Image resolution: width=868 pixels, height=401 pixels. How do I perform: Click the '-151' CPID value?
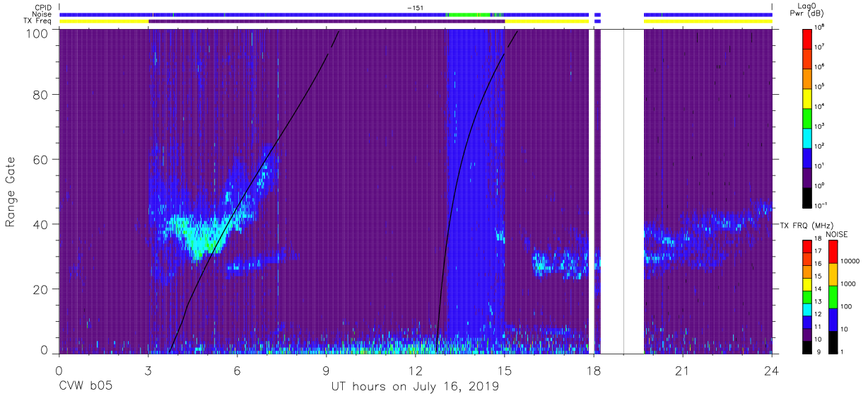[416, 7]
